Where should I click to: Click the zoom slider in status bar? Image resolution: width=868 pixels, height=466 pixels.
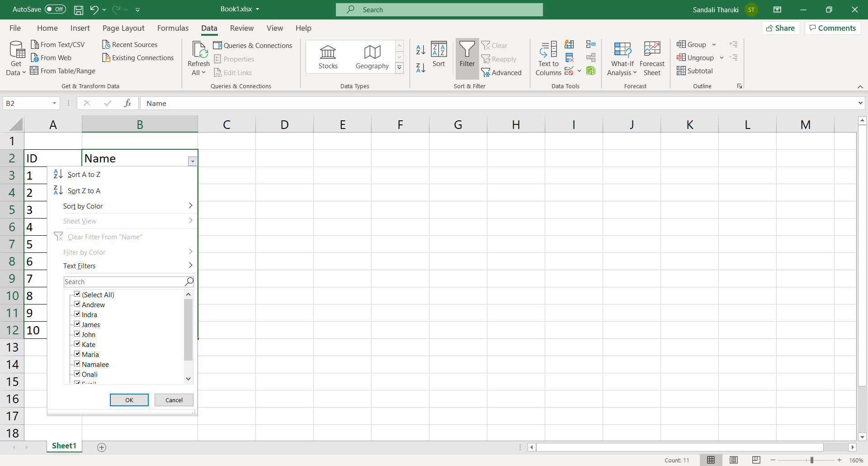[811, 460]
